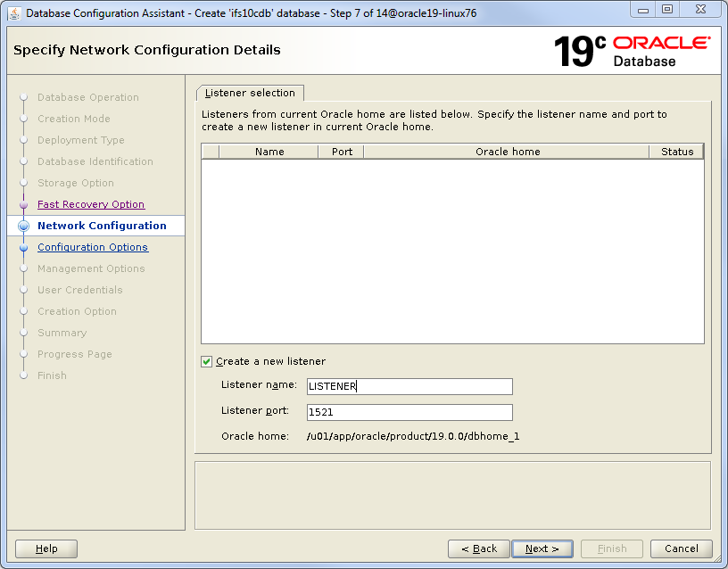Screen dimensions: 728x569
Task: Select the Network Configuration step
Action: pos(102,227)
